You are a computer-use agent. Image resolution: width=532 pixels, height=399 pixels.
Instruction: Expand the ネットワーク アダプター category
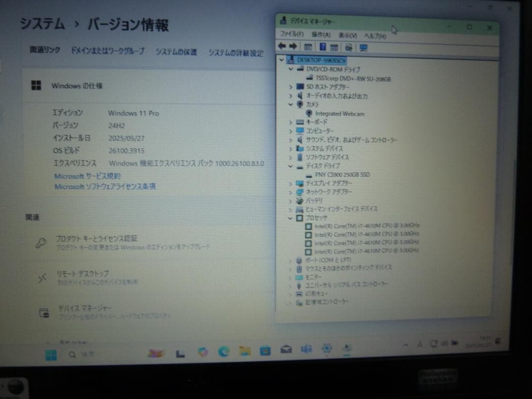[x=290, y=192]
